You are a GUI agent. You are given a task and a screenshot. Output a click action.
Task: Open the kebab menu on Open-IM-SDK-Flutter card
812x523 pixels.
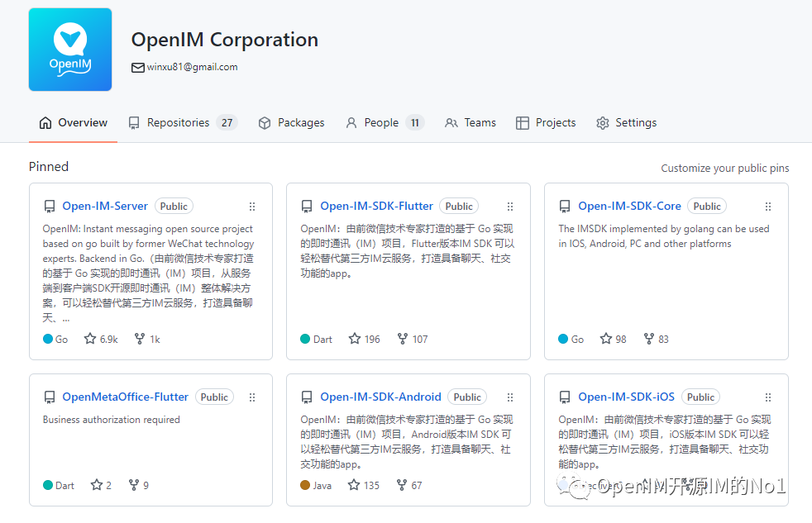tap(510, 207)
